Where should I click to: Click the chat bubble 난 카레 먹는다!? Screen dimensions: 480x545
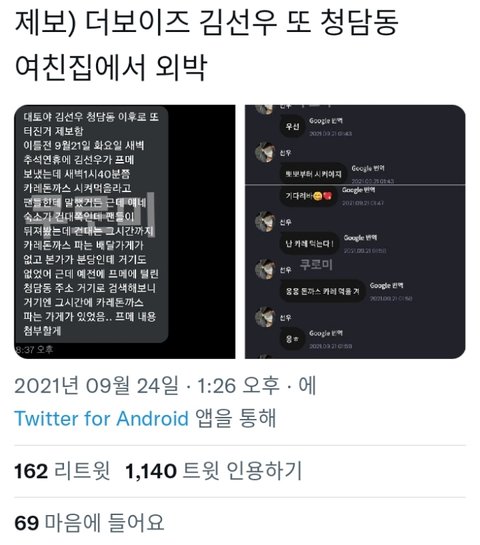coord(309,244)
